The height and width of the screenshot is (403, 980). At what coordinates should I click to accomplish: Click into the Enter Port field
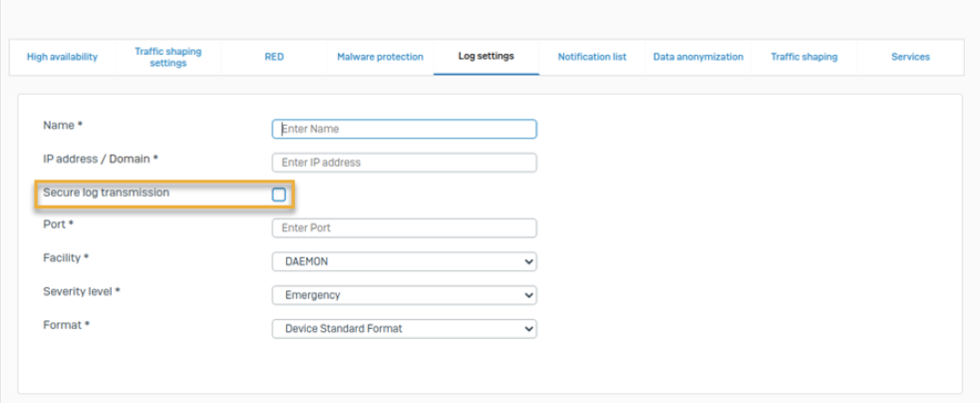coord(404,228)
